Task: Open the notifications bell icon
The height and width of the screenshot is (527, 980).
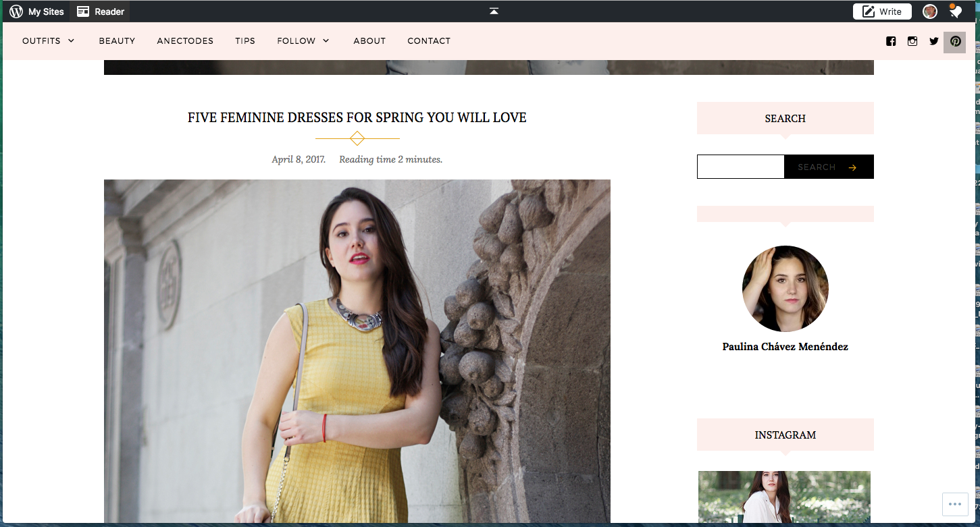Action: pyautogui.click(x=955, y=11)
